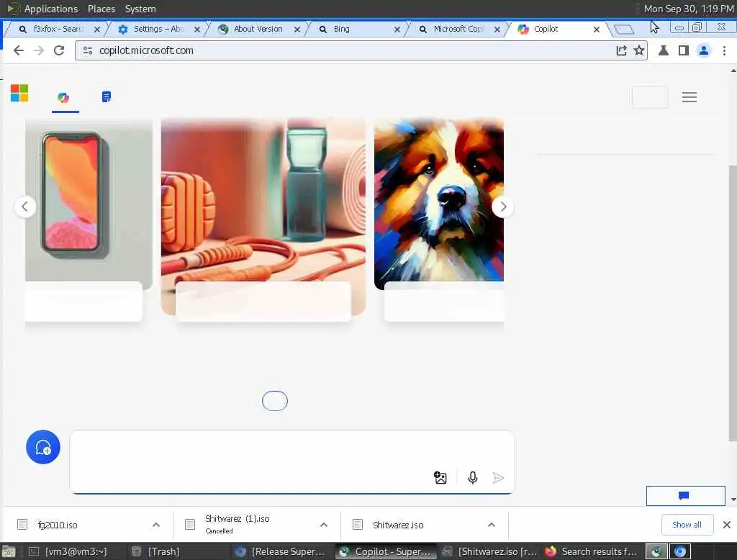Click the blank sign-in button placeholder
Viewport: 737px width, 560px height.
pyautogui.click(x=650, y=97)
